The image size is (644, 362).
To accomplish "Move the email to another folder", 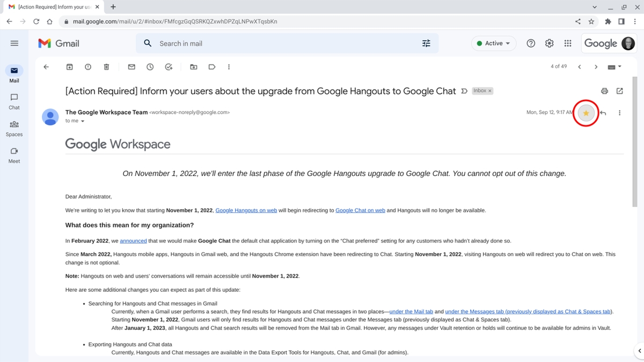I will click(x=194, y=67).
